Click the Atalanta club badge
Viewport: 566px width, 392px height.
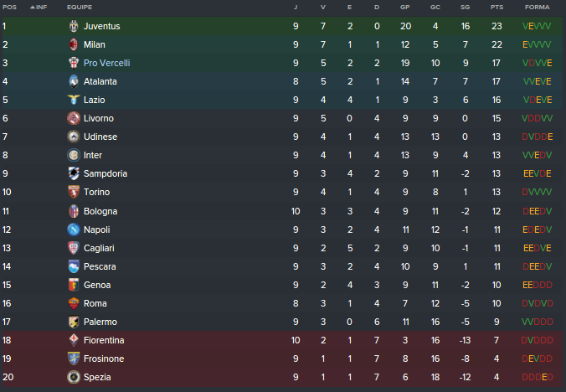pyautogui.click(x=73, y=81)
